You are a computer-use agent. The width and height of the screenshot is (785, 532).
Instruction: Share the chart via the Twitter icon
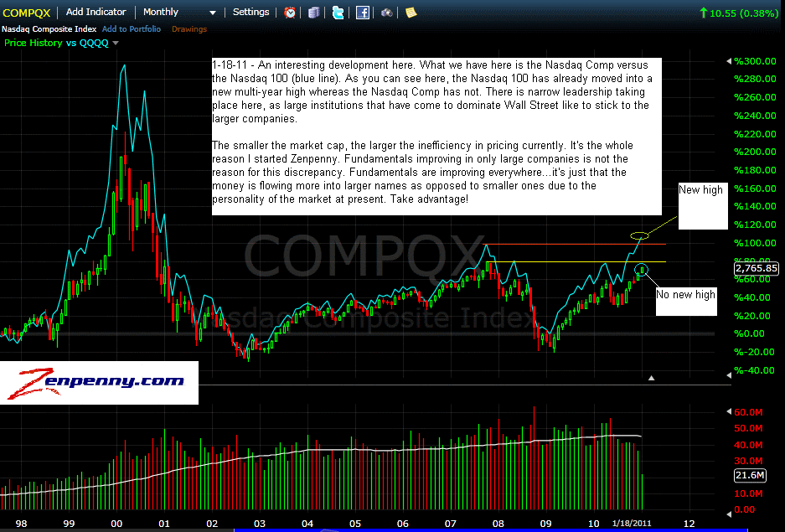338,13
